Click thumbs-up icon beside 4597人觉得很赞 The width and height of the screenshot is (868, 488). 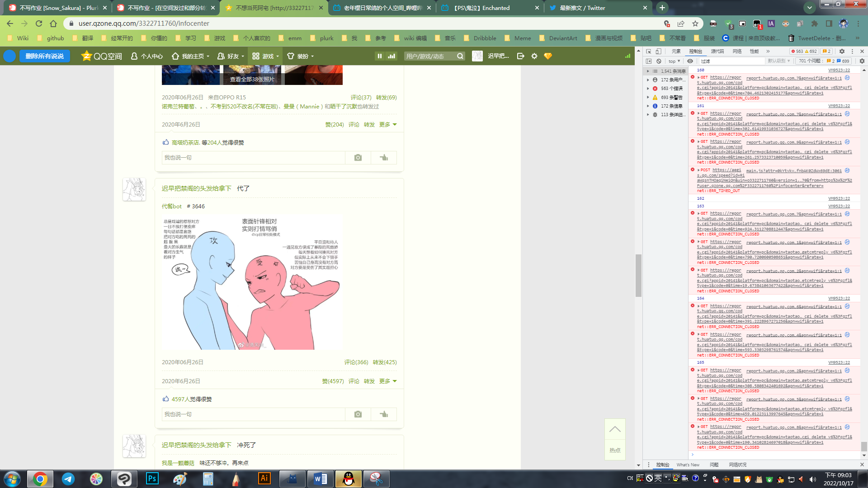point(166,399)
